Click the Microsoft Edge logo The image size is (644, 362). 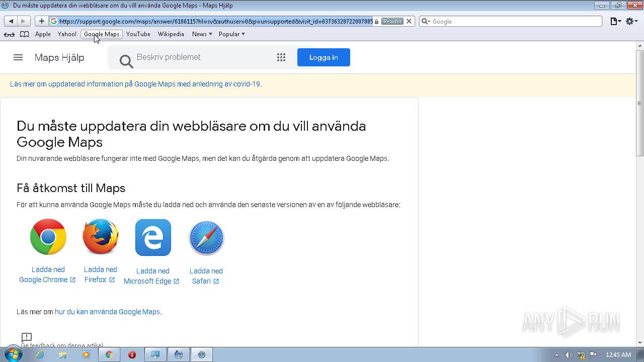pos(153,237)
